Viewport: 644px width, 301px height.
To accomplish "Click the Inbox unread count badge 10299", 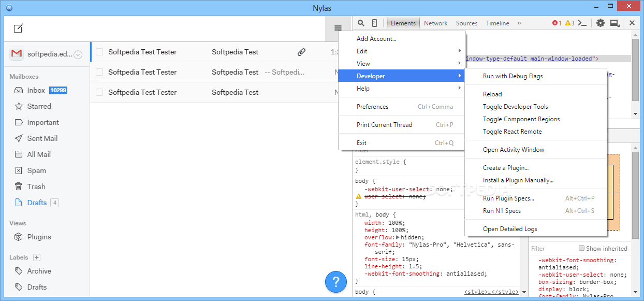I will [58, 90].
